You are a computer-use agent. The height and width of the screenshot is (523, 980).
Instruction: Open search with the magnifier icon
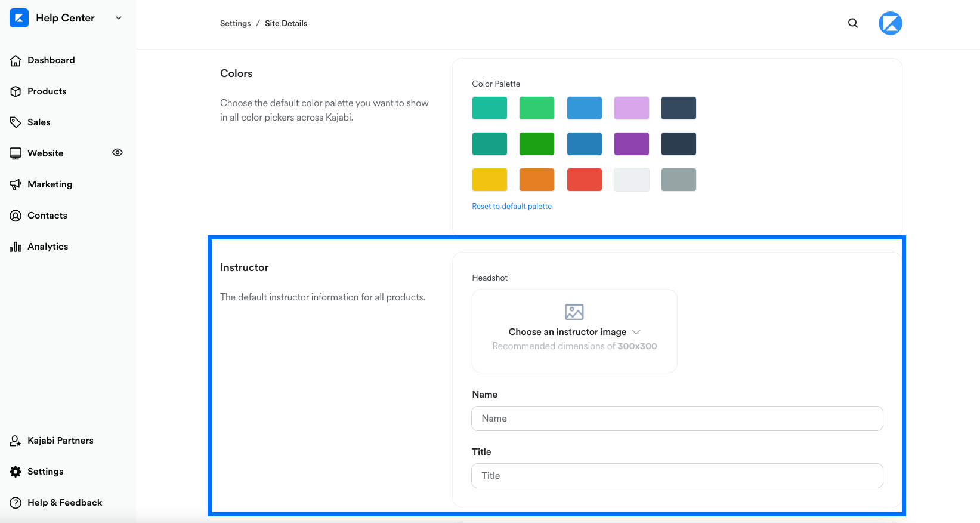point(853,23)
